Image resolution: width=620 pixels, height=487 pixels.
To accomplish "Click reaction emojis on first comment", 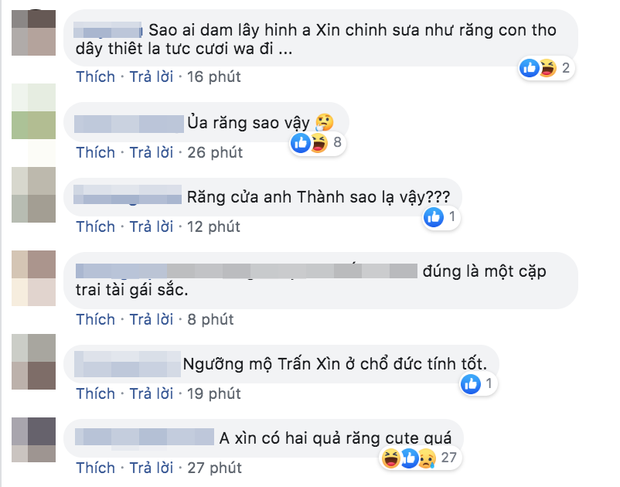I will pos(538,68).
